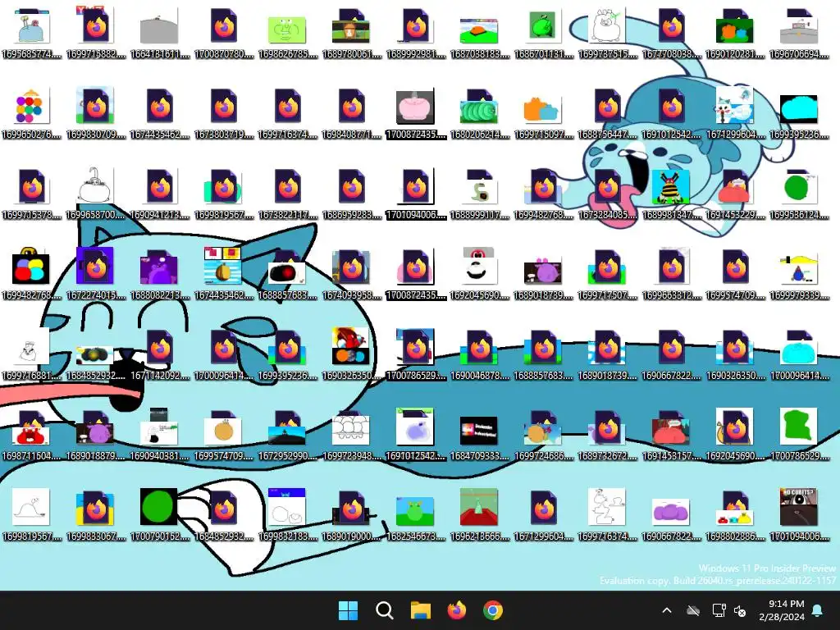Image resolution: width=840 pixels, height=630 pixels.
Task: Select snake drawing file 1688999117
Action: click(479, 194)
